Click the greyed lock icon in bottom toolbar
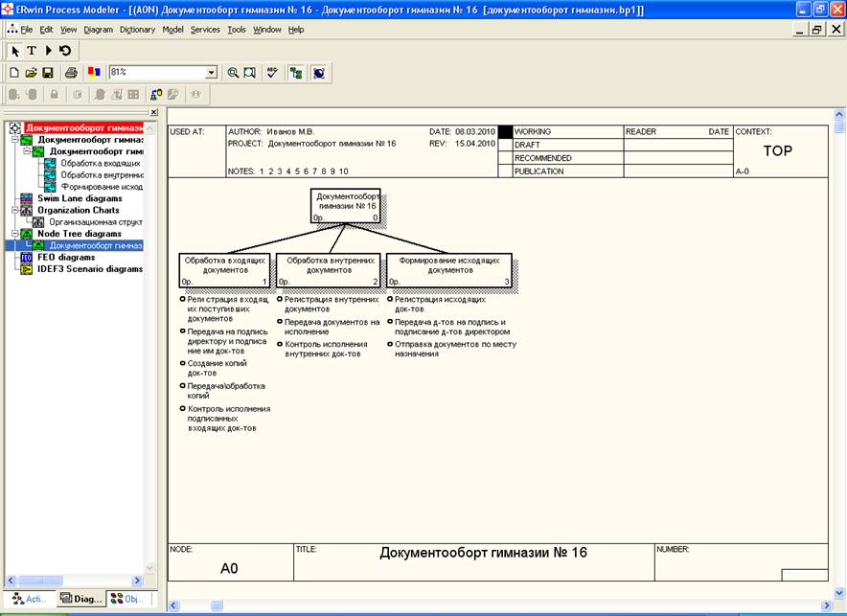Image resolution: width=847 pixels, height=616 pixels. 54,95
